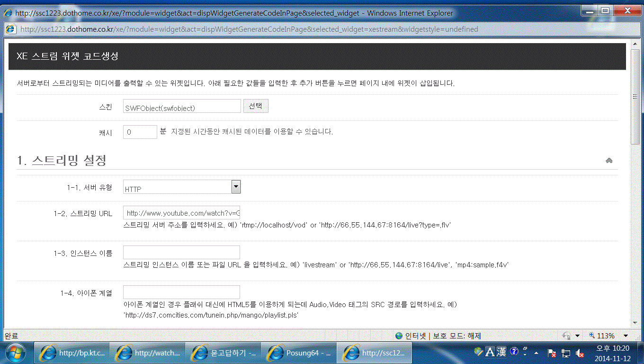
Task: Click the muted volume icon in system tray
Action: point(579,353)
